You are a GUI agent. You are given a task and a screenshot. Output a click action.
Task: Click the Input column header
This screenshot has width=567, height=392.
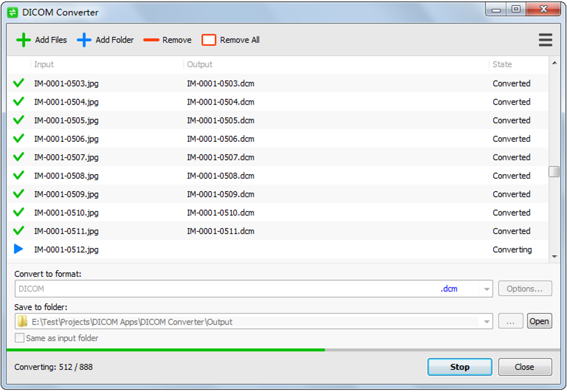pyautogui.click(x=44, y=64)
